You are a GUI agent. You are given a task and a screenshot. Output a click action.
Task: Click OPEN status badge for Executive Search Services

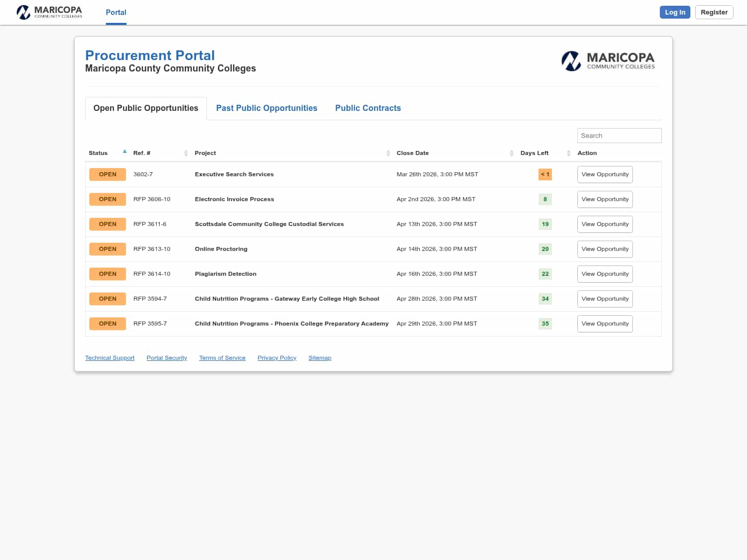click(107, 174)
